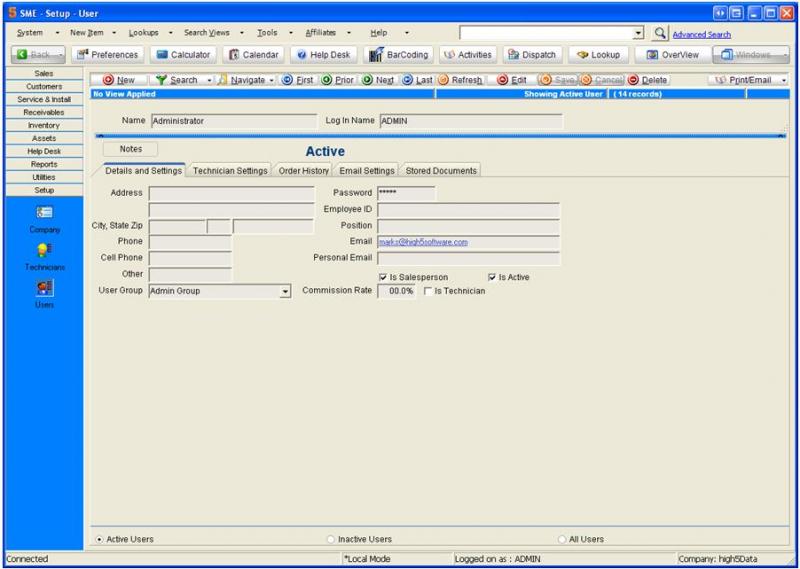Open the Company setup icon
Image resolution: width=800 pixels, height=569 pixels.
point(44,219)
